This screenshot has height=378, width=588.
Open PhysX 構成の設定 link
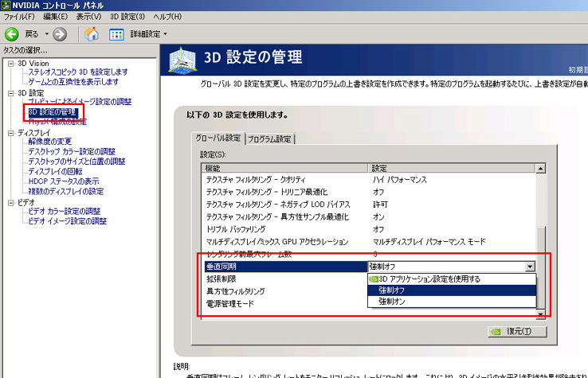57,122
